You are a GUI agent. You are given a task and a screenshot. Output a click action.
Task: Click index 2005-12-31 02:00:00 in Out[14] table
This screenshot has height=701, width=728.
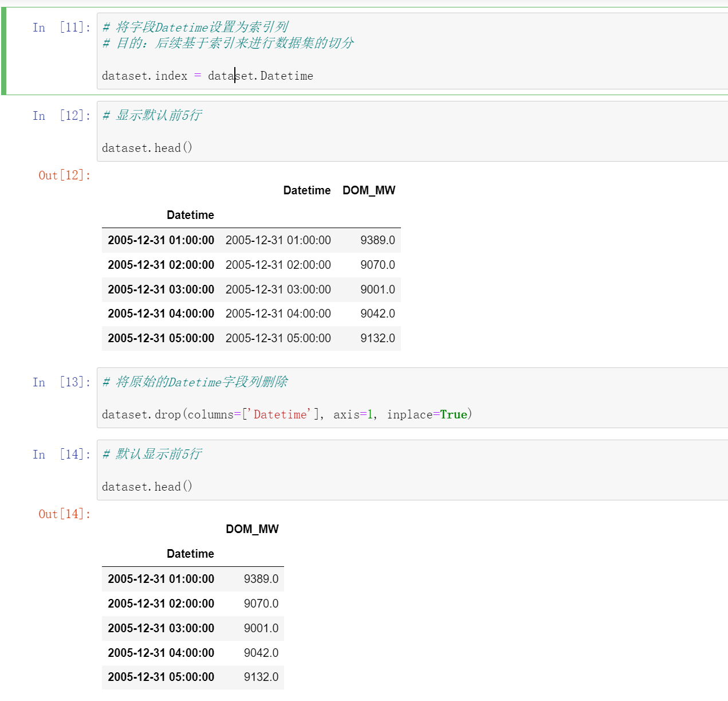point(161,604)
